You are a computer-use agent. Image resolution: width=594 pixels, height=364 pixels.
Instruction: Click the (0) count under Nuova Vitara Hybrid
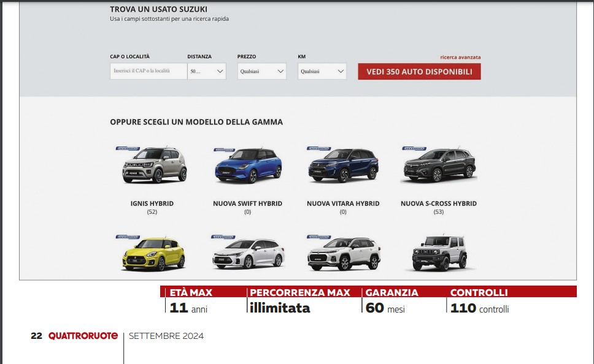click(343, 212)
